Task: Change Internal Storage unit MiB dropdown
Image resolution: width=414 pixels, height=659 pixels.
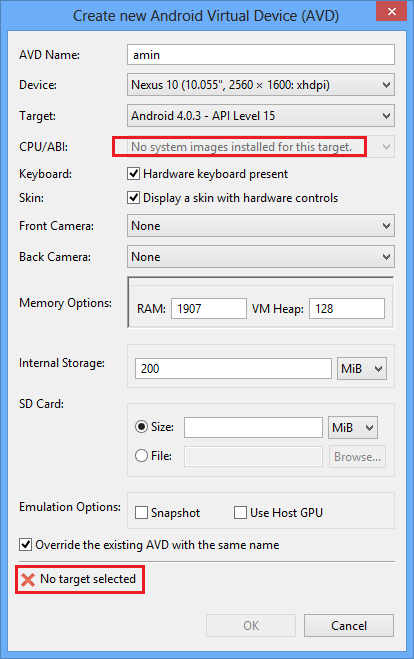Action: [362, 369]
